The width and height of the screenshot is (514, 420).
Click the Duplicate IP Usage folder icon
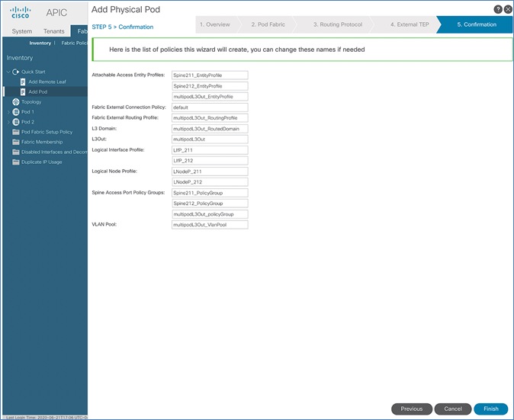pyautogui.click(x=16, y=162)
